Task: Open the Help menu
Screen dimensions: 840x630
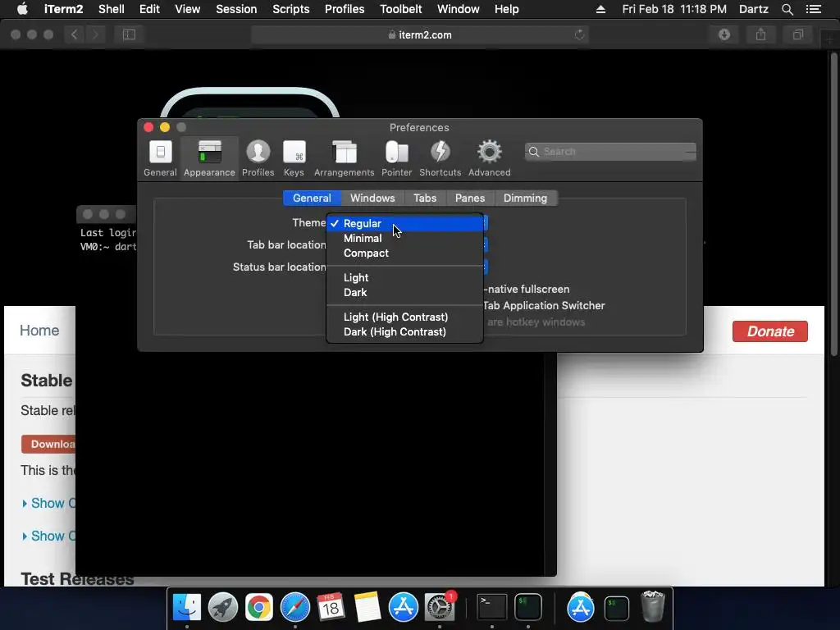Action: pyautogui.click(x=506, y=9)
